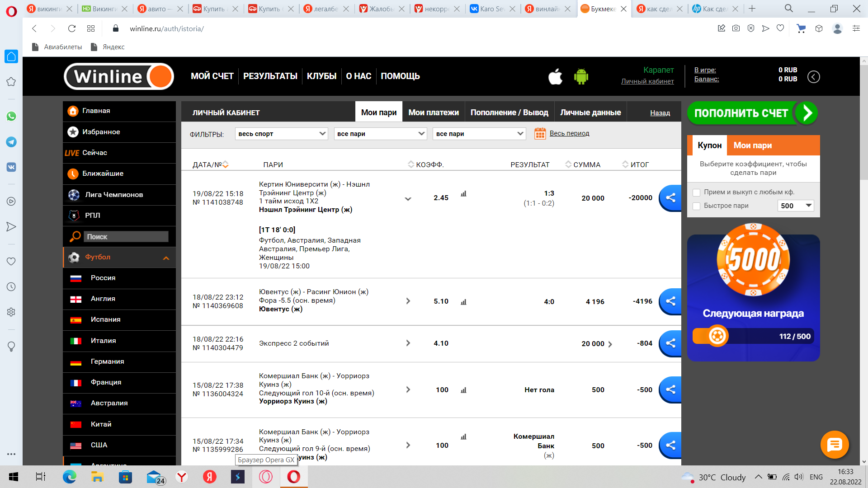Click the calendar icon beside Весь период
Image resolution: width=868 pixels, height=488 pixels.
[x=540, y=133]
